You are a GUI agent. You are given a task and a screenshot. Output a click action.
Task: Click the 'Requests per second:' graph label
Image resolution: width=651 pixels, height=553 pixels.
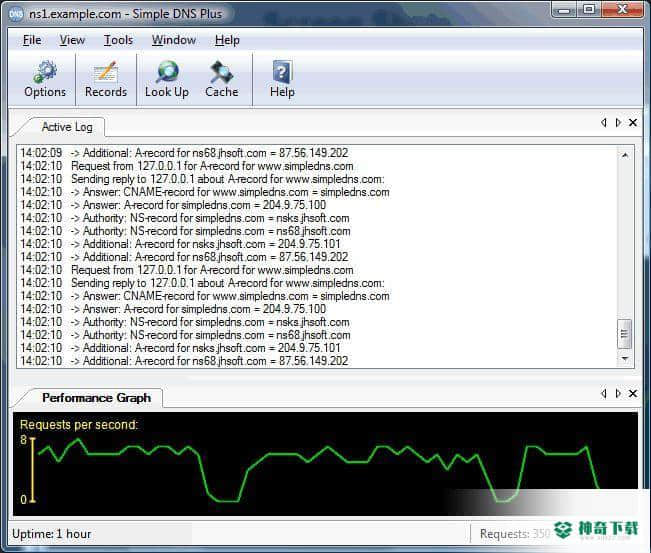[79, 425]
